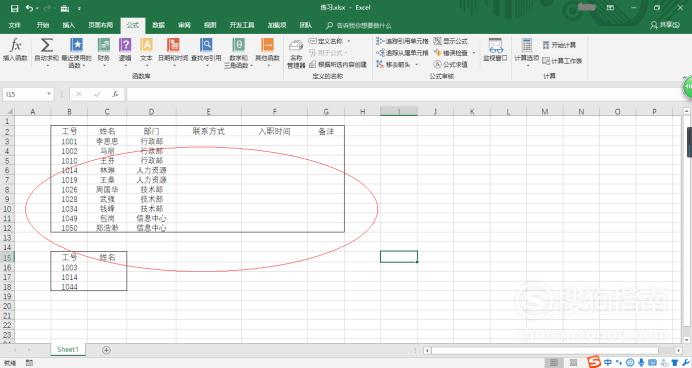Click the horizontal scrollbar right arrow
This screenshot has height=368, width=692.
click(678, 350)
